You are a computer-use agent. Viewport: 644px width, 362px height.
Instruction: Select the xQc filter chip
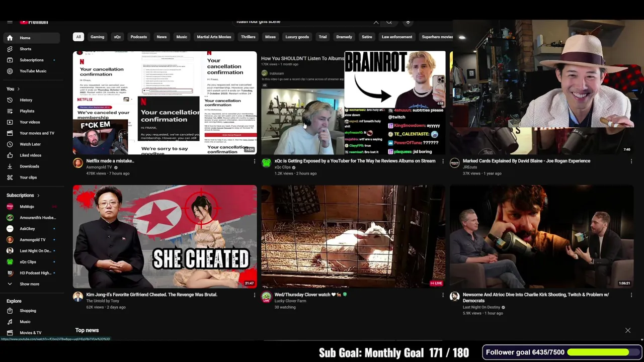coord(117,37)
